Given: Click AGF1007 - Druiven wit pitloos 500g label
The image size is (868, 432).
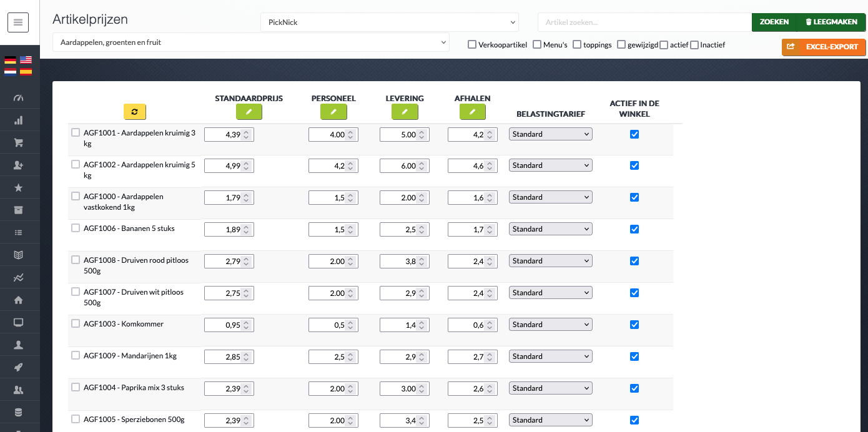Looking at the screenshot, I should 134,297.
